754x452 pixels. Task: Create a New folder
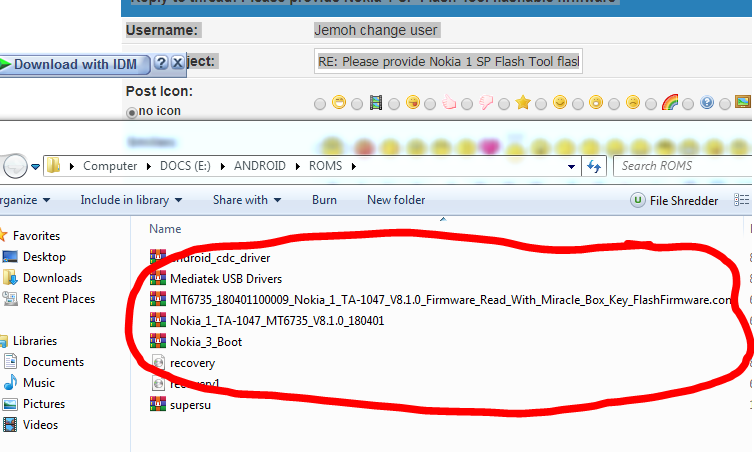[396, 200]
